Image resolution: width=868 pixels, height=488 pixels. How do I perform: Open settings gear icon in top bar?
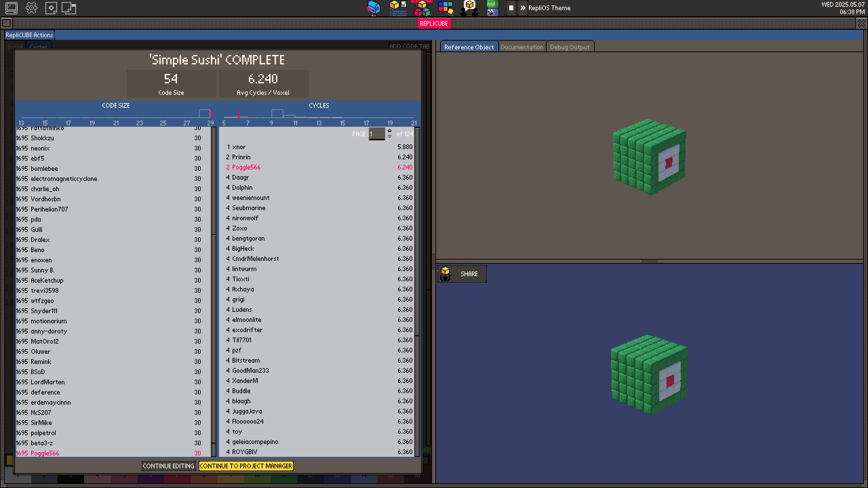31,8
